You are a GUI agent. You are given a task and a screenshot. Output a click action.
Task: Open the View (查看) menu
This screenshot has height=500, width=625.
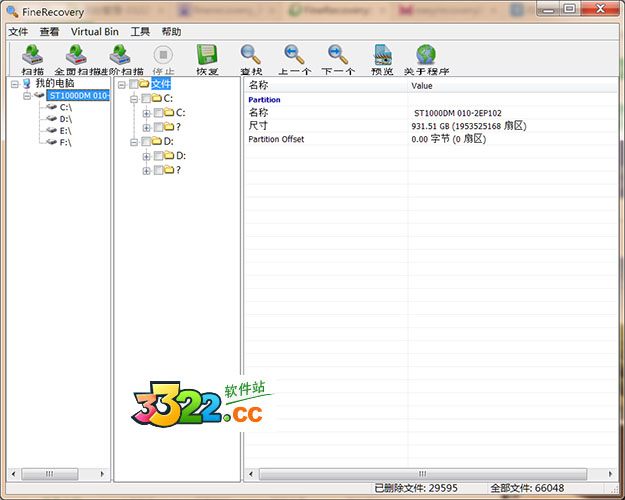(x=49, y=31)
